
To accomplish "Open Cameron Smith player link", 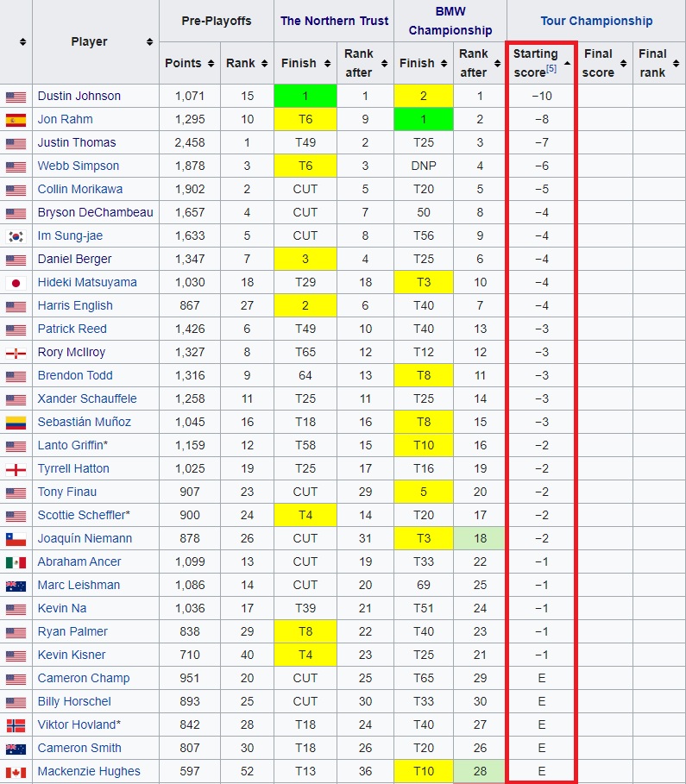I will [x=79, y=748].
